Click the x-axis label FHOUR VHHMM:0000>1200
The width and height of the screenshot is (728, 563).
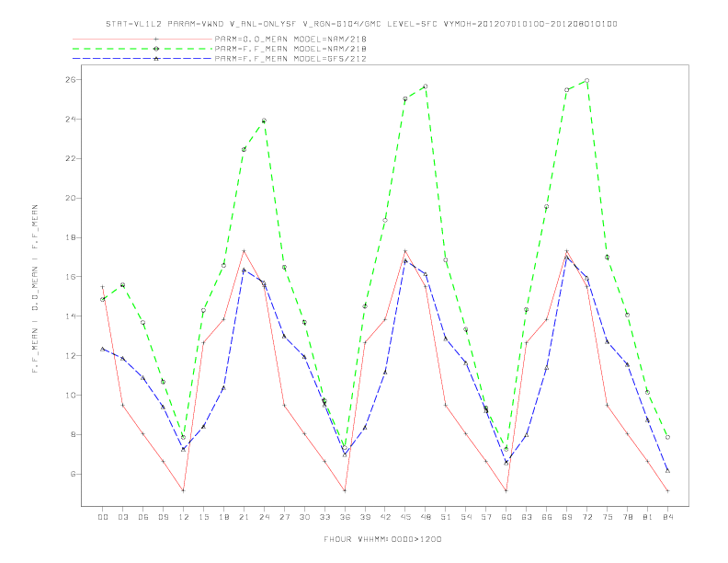coord(382,539)
